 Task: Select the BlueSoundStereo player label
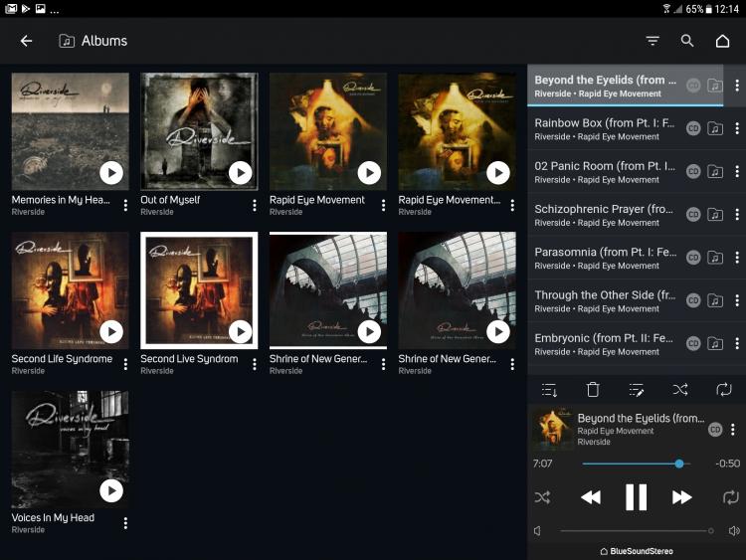click(637, 551)
